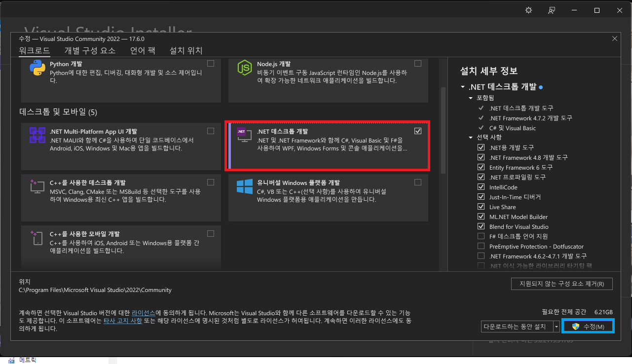Image resolution: width=632 pixels, height=364 pixels.
Task: Switch to the 워크로드 tab
Action: coord(34,50)
